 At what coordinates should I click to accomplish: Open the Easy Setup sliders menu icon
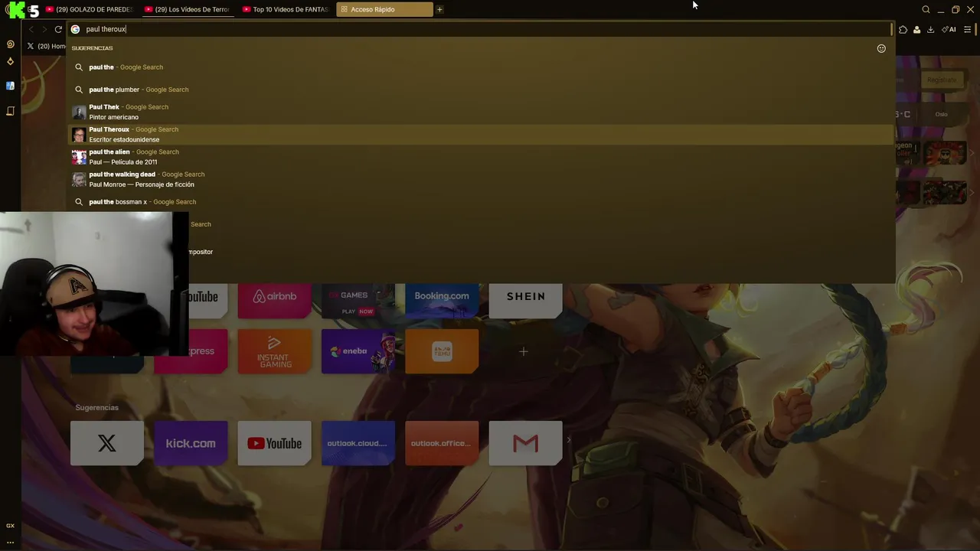pyautogui.click(x=968, y=30)
